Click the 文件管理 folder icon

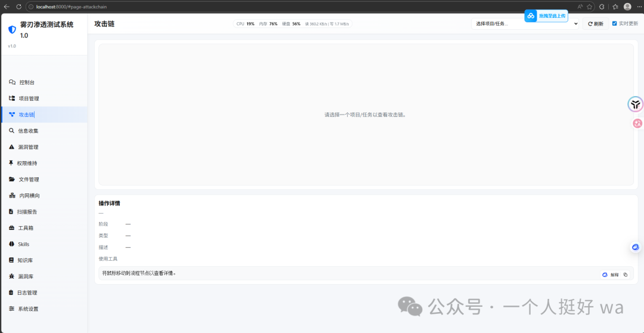[12, 179]
